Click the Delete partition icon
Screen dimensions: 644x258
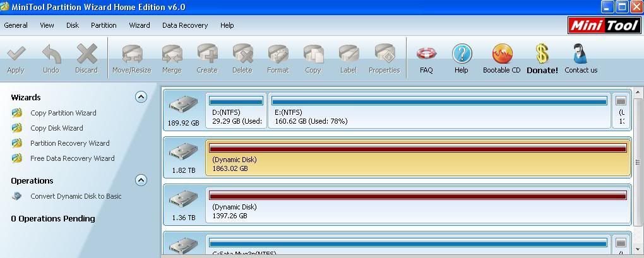(242, 54)
